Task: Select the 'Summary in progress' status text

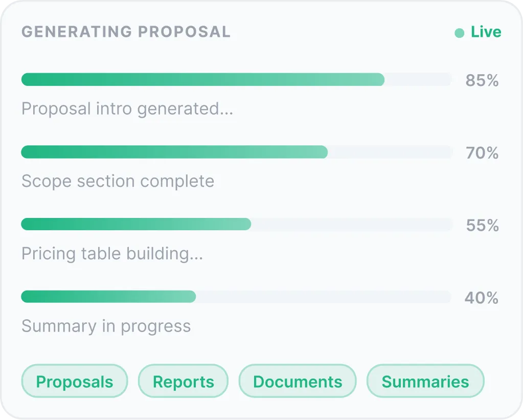Action: click(106, 326)
